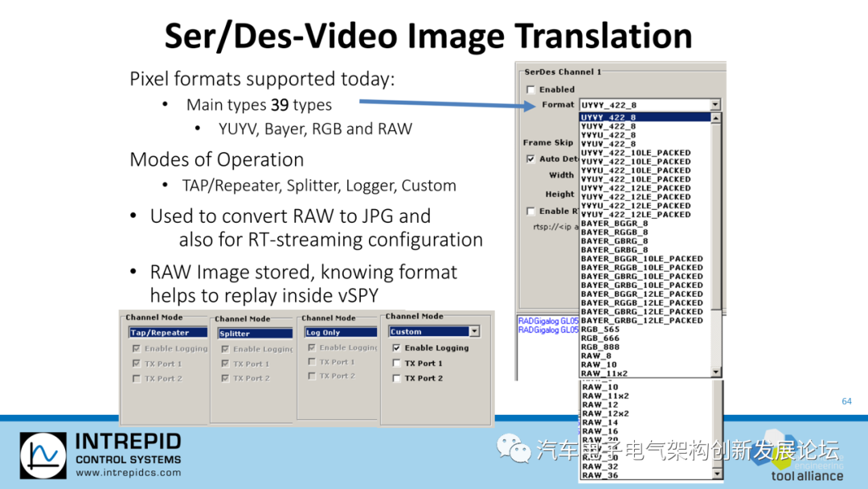
Task: Toggle TX Port 1 under Log Only mode
Action: 312,362
